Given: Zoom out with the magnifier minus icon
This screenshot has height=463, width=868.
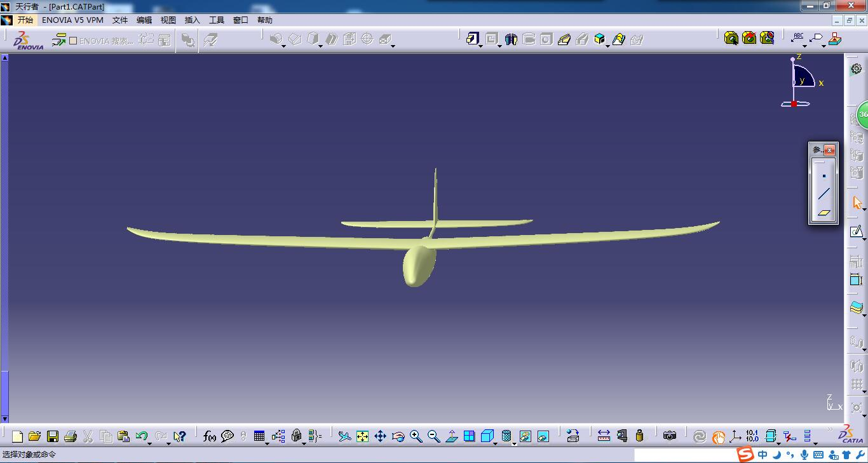Looking at the screenshot, I should pyautogui.click(x=434, y=436).
